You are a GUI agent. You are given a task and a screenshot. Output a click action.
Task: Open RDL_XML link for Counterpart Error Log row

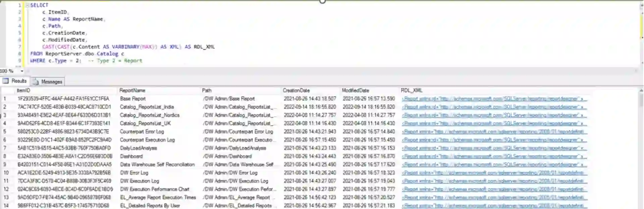494,132
